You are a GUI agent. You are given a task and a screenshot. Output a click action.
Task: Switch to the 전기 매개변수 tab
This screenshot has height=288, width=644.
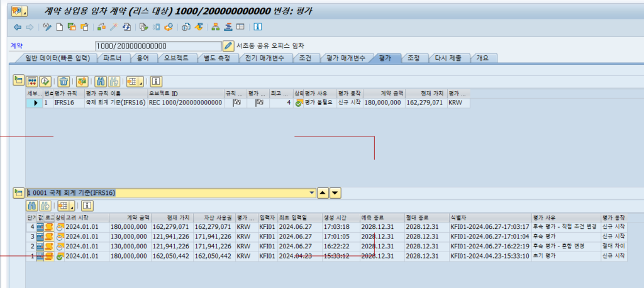(264, 58)
